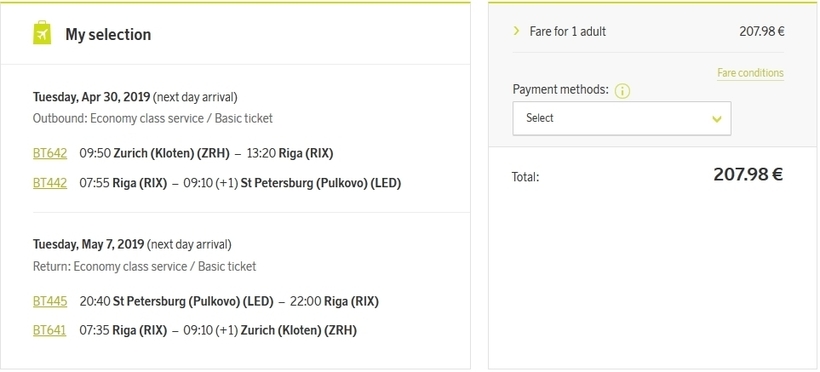Click the Fare for 1 adult label
The image size is (820, 372).
pos(567,31)
